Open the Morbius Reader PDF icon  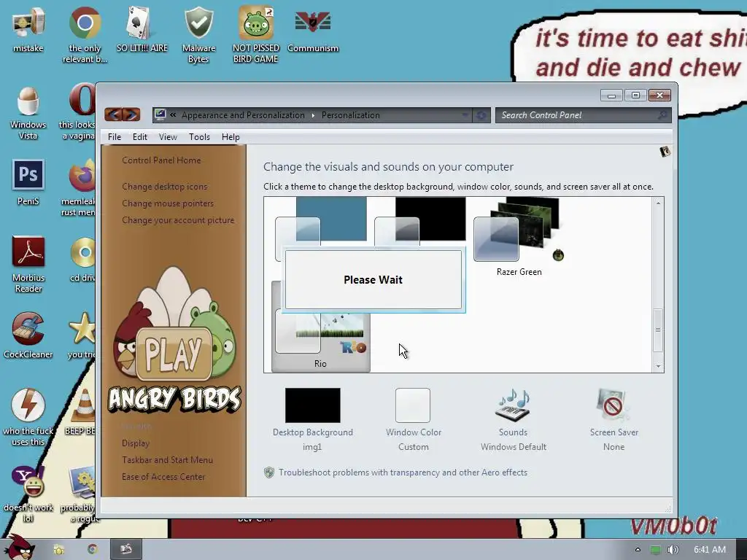click(28, 264)
